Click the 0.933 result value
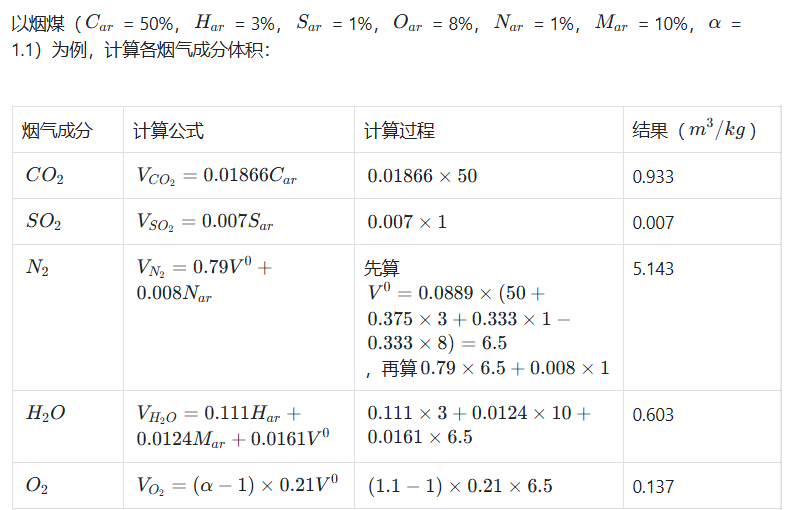Image resolution: width=789 pixels, height=510 pixels. pyautogui.click(x=653, y=177)
